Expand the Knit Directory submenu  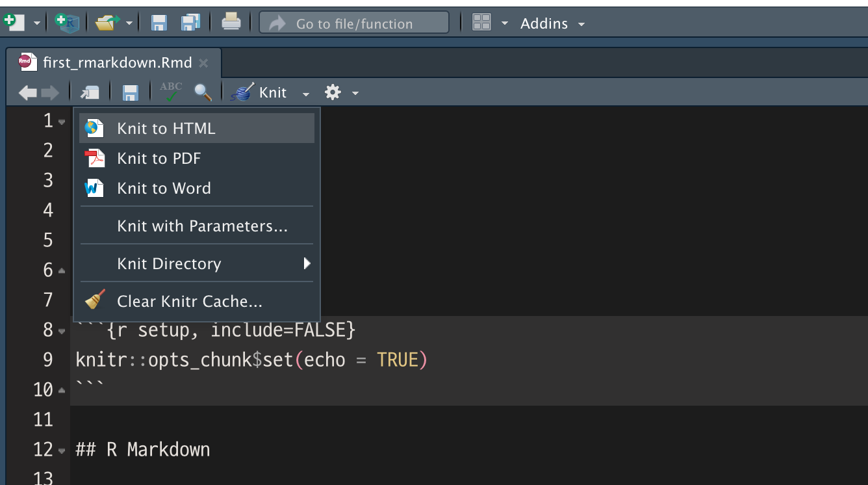197,263
